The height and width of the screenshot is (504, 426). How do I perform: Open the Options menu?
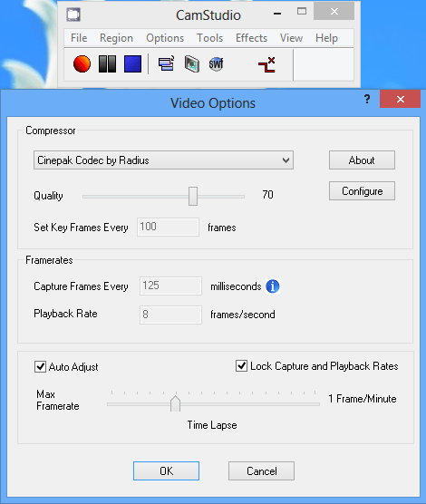[x=165, y=38]
